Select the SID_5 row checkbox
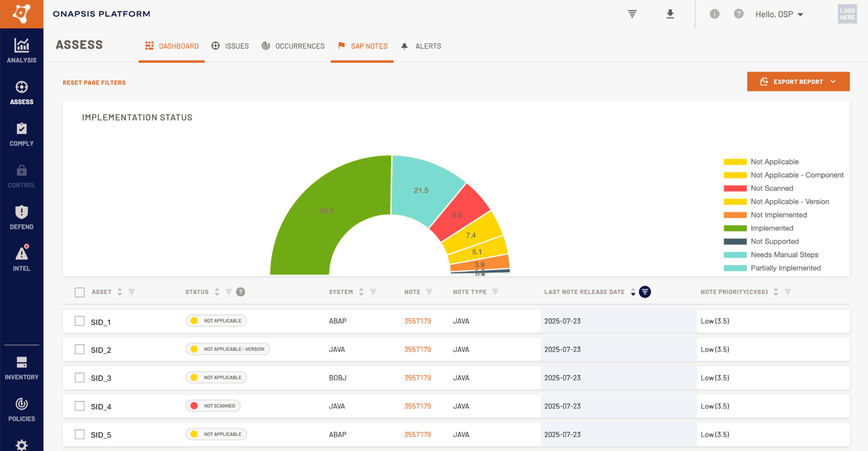This screenshot has height=451, width=868. (x=79, y=435)
